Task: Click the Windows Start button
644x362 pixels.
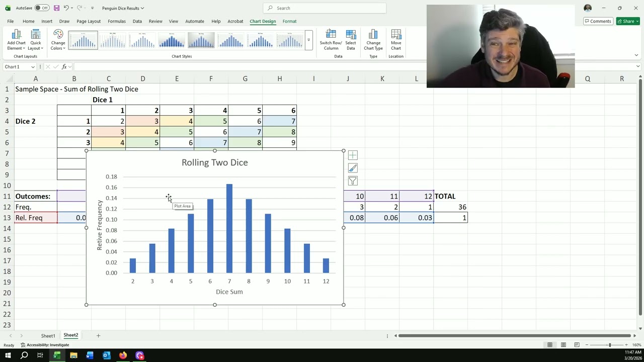Action: [8, 355]
